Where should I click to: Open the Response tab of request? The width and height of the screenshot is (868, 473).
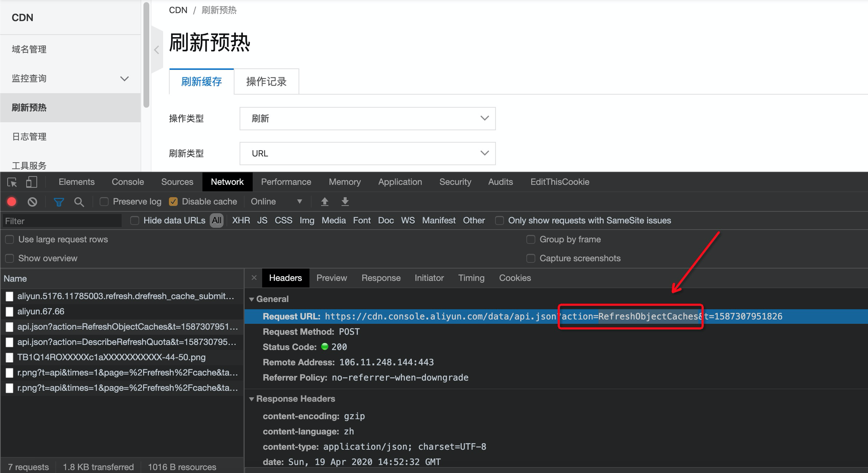pyautogui.click(x=381, y=278)
